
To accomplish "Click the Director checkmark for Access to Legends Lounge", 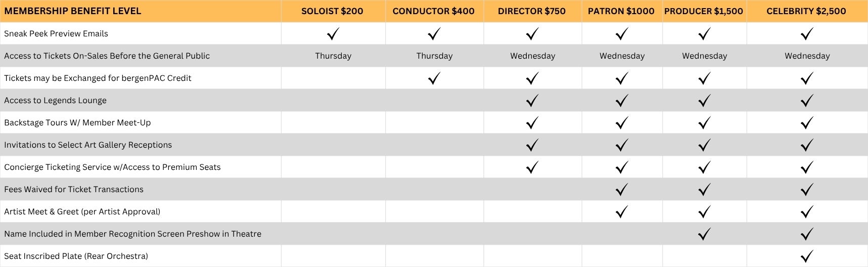I will [x=532, y=101].
